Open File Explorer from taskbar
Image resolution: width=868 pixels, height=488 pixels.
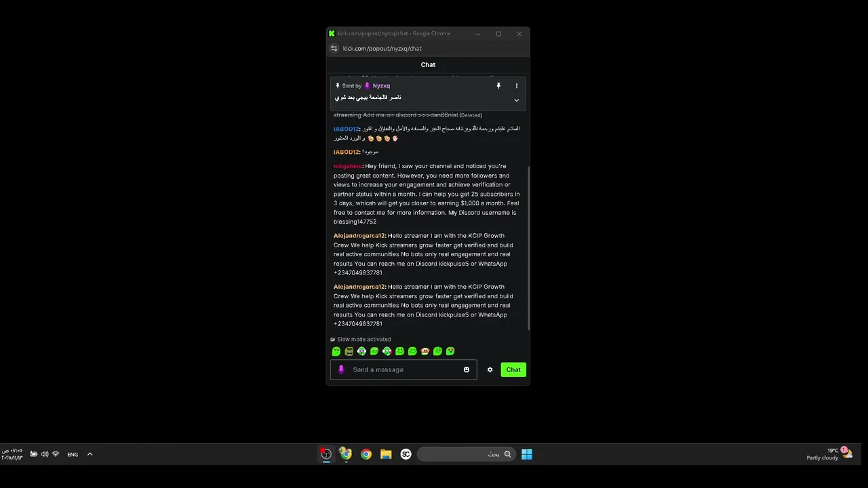tap(386, 454)
